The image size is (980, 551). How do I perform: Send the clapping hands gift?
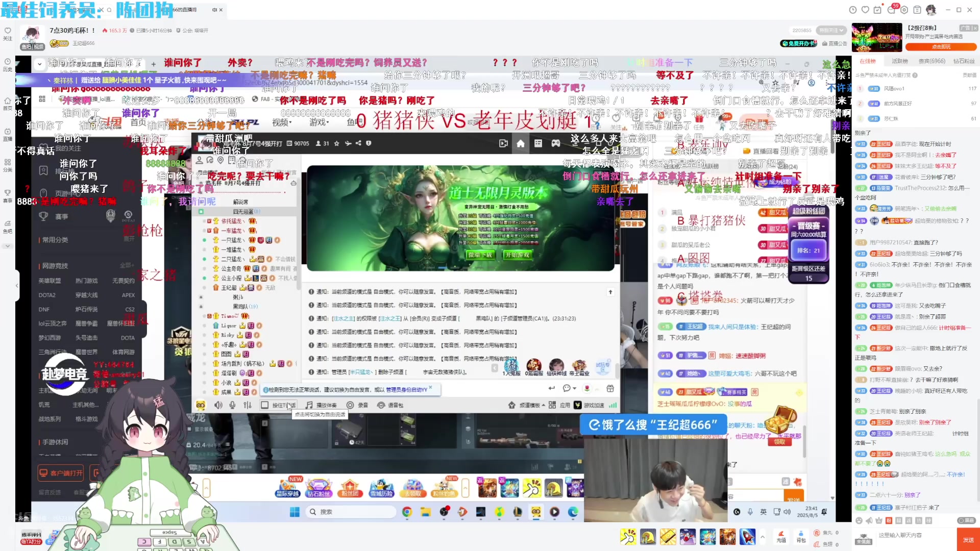click(628, 537)
